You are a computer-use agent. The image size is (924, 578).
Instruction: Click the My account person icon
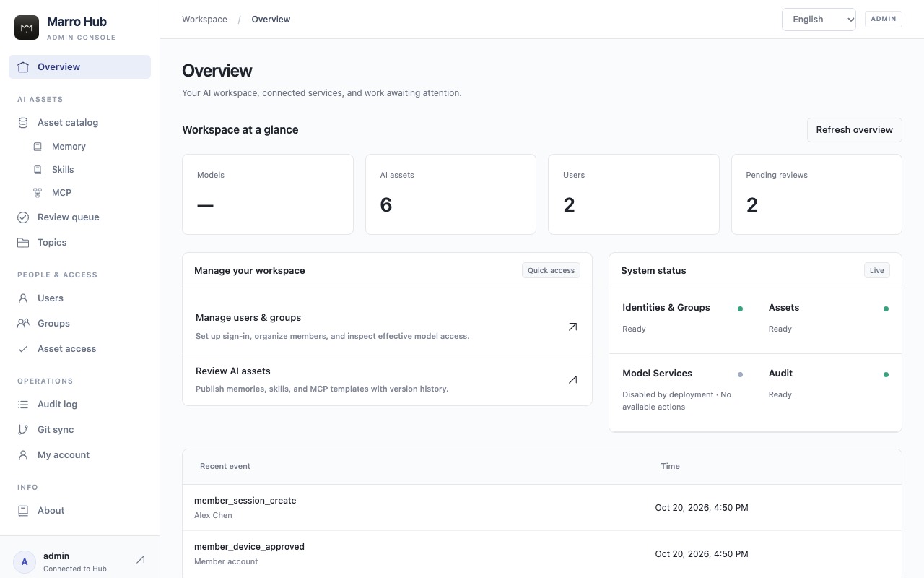click(x=23, y=455)
